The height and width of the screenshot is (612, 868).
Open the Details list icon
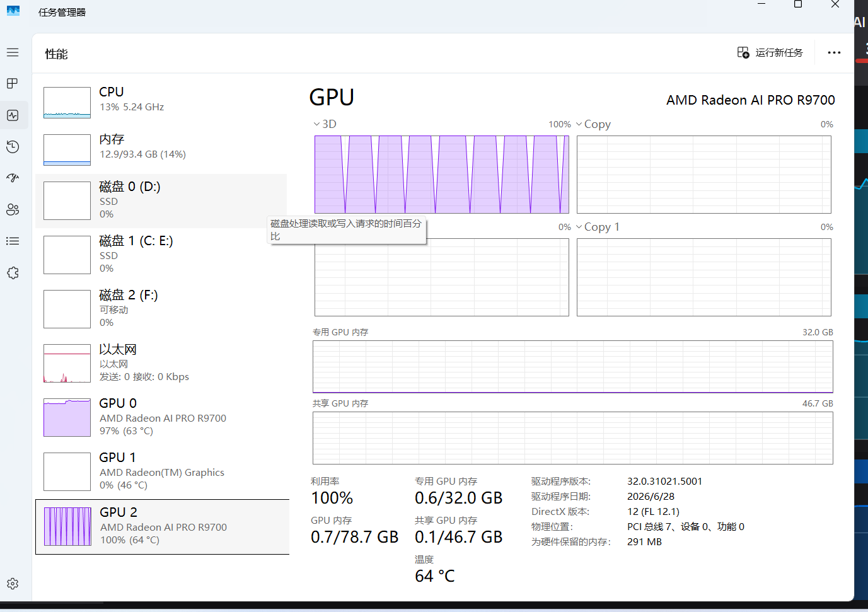click(13, 241)
